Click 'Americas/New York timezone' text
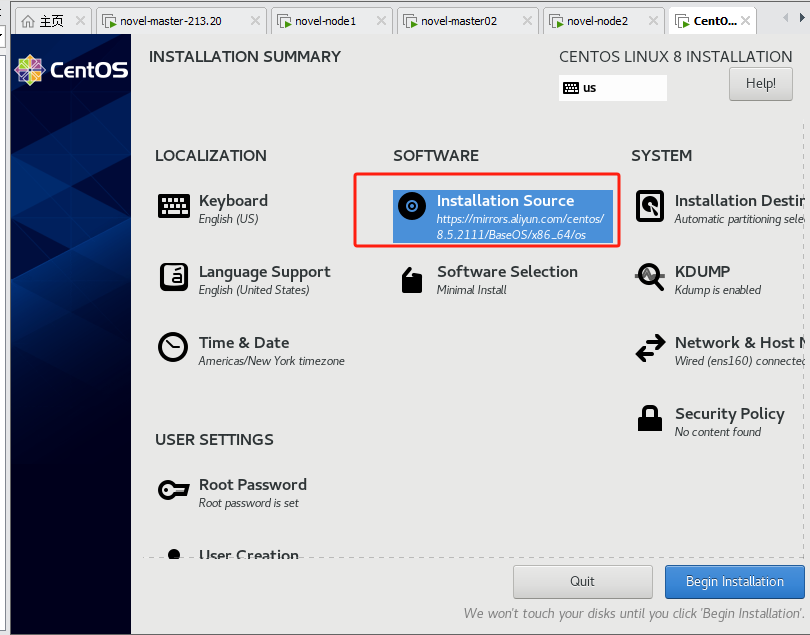810x635 pixels. pyautogui.click(x=271, y=361)
